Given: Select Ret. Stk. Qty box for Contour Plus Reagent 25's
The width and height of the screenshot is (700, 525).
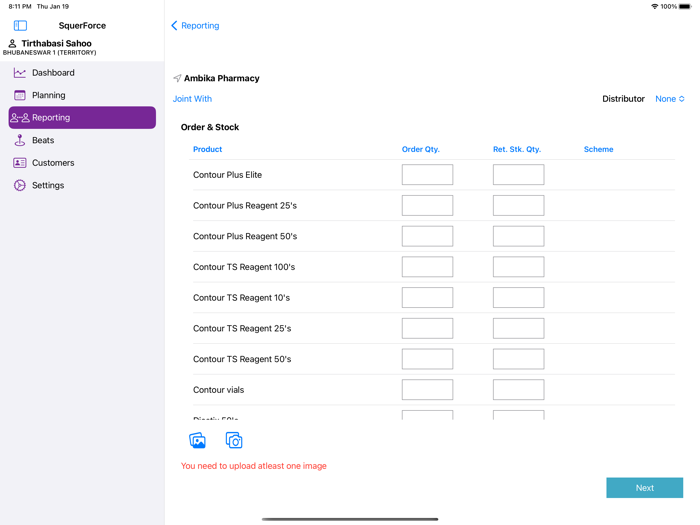Looking at the screenshot, I should (x=518, y=205).
